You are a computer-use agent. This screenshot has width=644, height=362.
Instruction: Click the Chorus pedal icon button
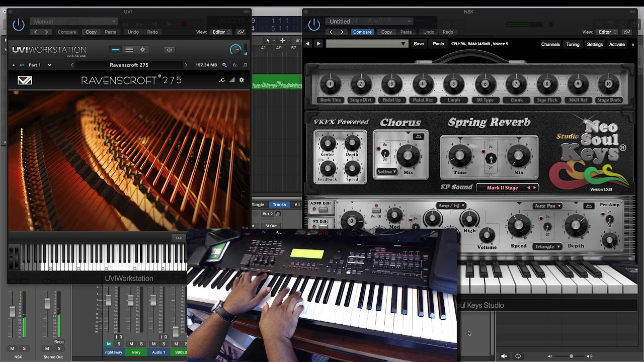click(x=418, y=137)
